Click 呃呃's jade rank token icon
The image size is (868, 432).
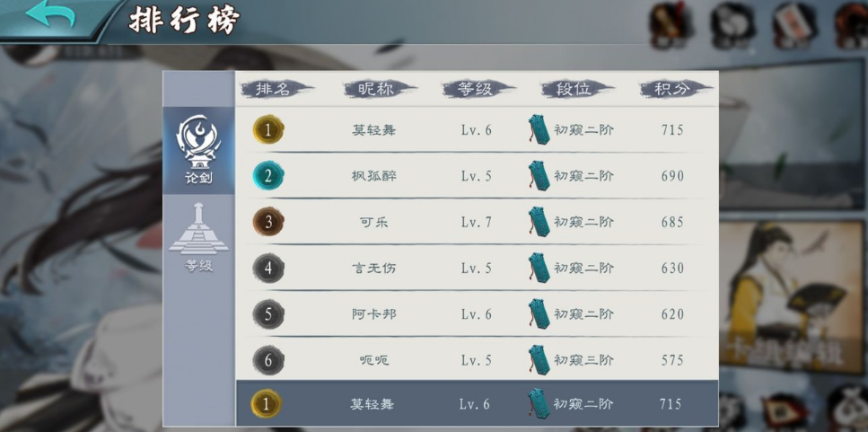tap(539, 360)
